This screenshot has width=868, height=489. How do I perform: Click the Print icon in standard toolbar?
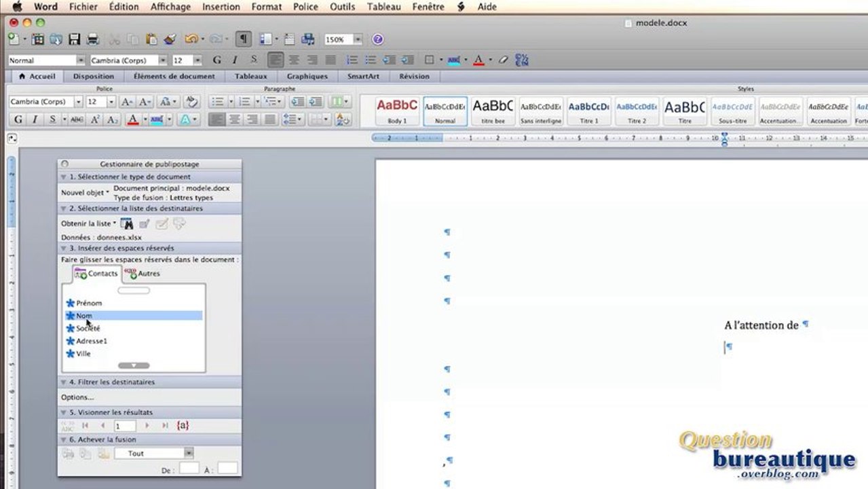(93, 39)
